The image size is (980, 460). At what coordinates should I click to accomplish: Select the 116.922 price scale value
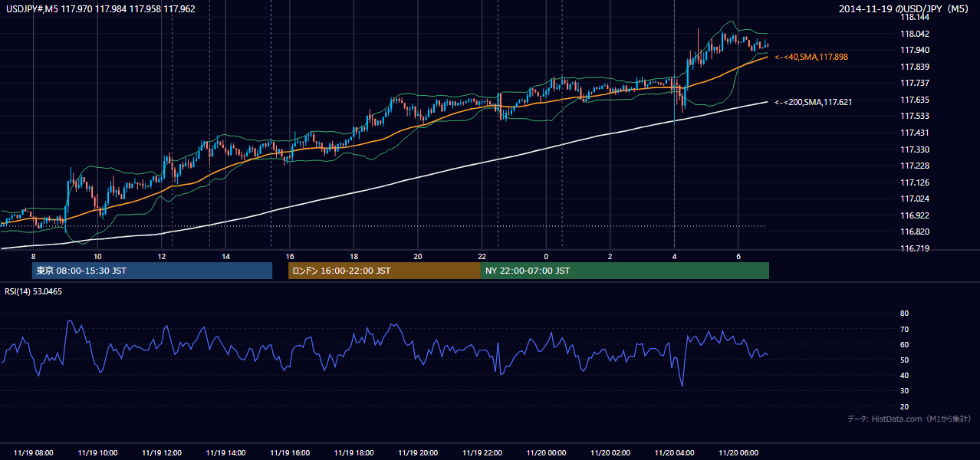click(914, 215)
